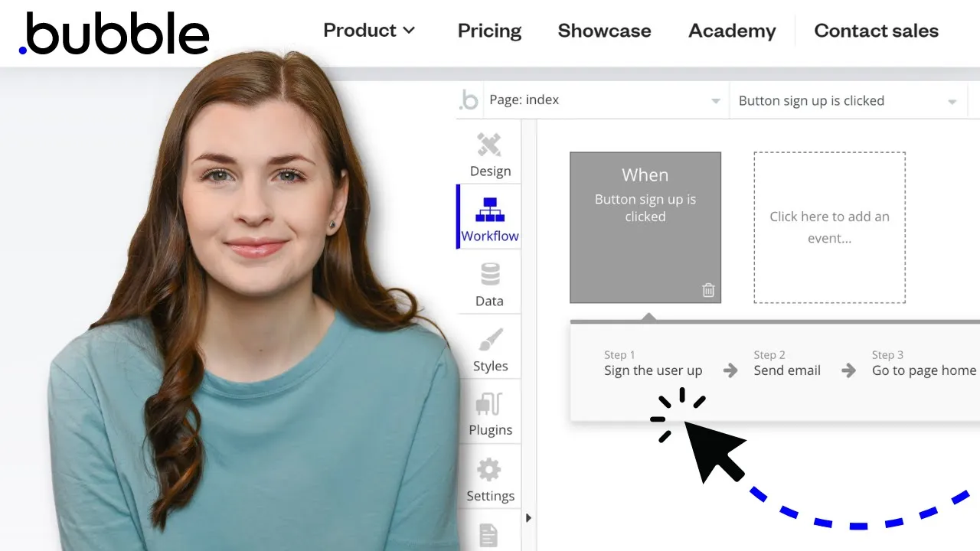980x551 pixels.
Task: Open the Page: index dropdown
Action: pyautogui.click(x=605, y=100)
